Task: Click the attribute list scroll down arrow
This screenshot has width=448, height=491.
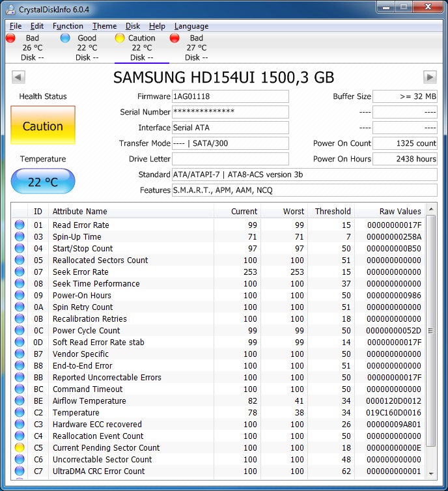Action: [431, 474]
